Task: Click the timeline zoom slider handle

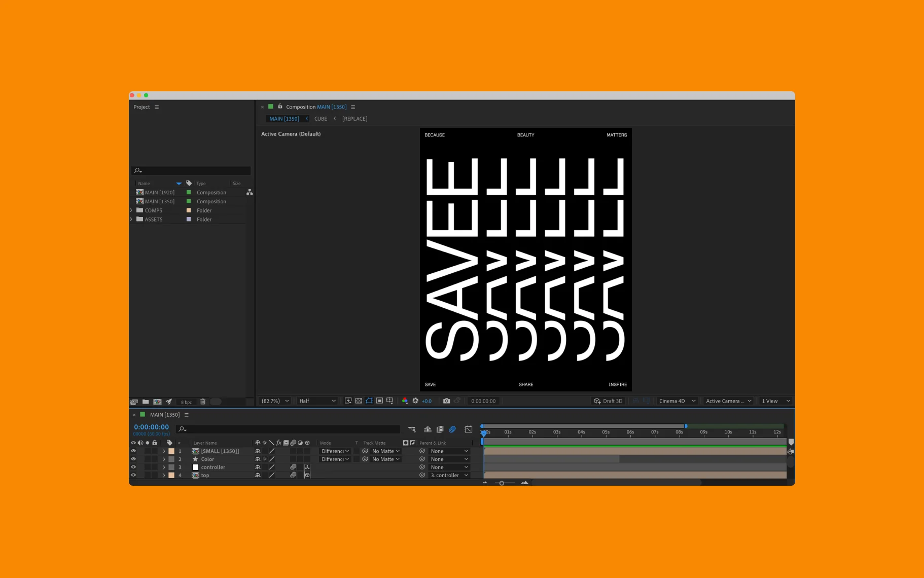Action: click(502, 483)
